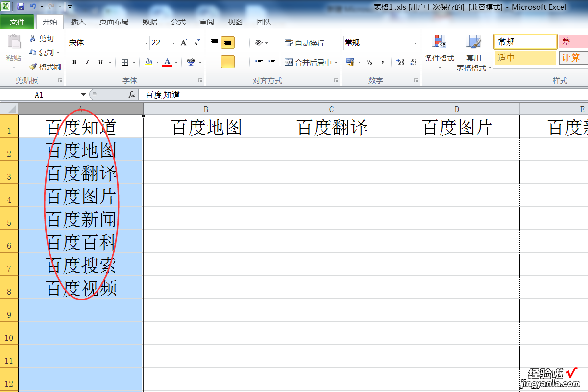Switch to the 公式 (Formulas) tab
Image resolution: width=588 pixels, height=392 pixels.
(x=178, y=22)
